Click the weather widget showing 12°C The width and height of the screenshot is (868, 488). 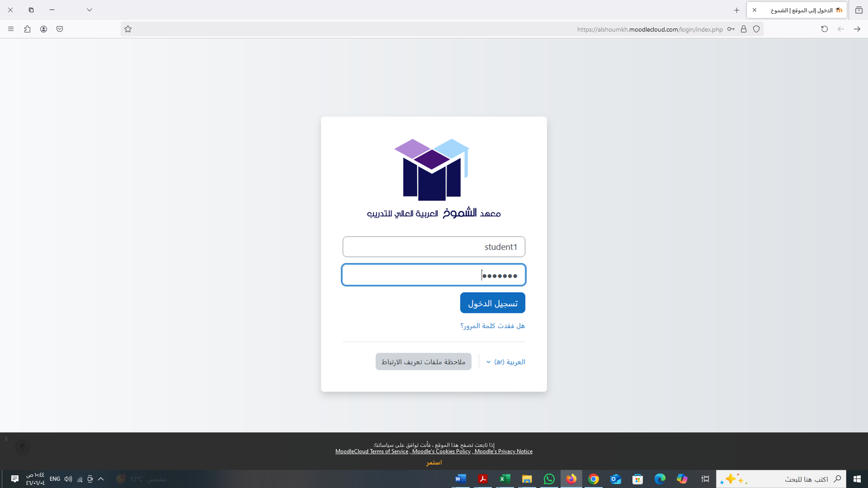pyautogui.click(x=142, y=479)
